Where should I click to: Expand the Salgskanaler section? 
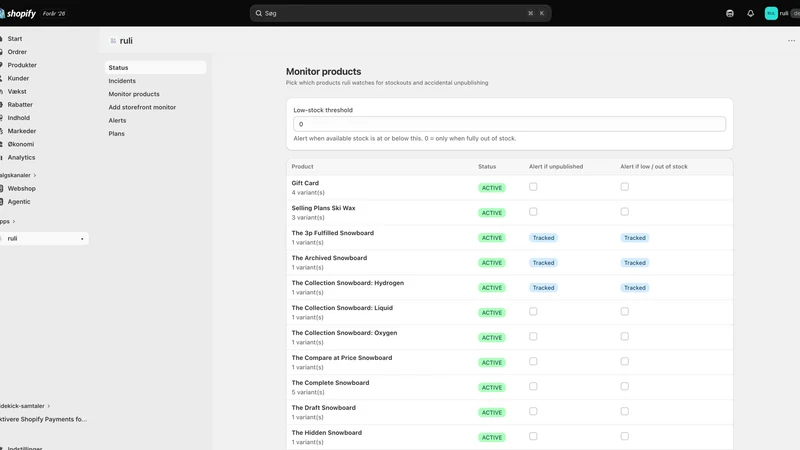point(18,175)
